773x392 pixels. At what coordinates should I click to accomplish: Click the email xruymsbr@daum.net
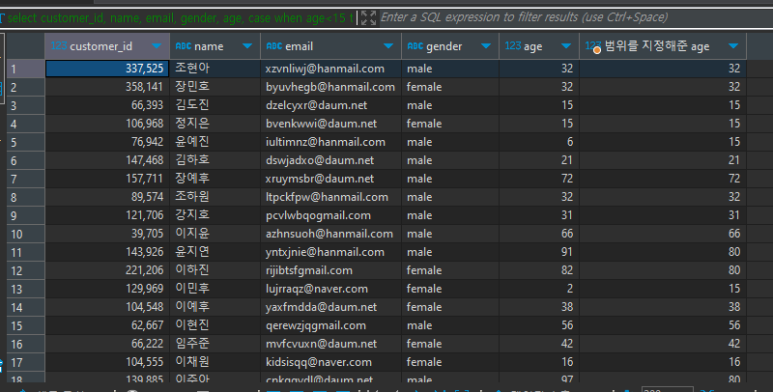pyautogui.click(x=319, y=178)
